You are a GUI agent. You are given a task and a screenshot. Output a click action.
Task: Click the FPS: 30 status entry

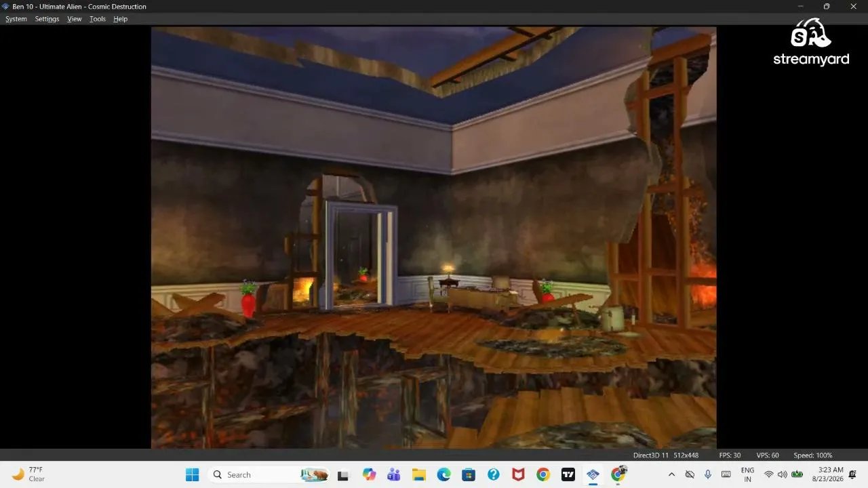[x=730, y=455]
